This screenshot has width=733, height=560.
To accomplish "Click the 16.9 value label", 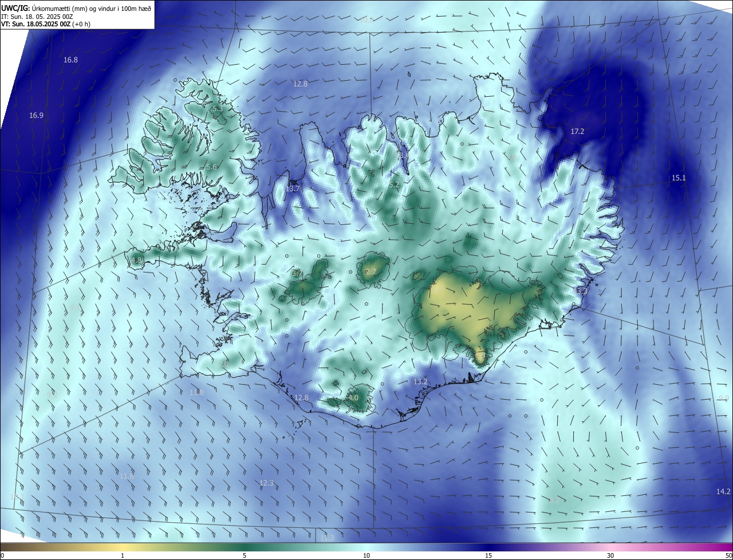I will point(36,115).
